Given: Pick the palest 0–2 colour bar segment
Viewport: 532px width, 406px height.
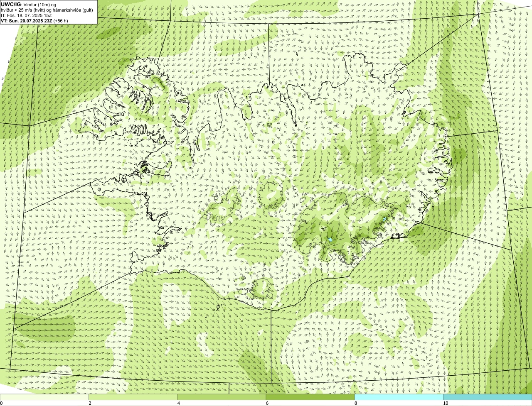Looking at the screenshot, I should [x=44, y=397].
